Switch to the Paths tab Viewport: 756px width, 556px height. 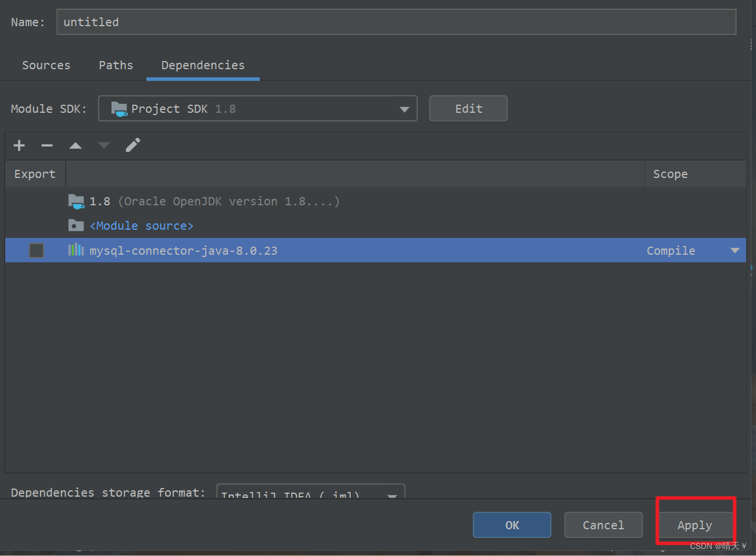(116, 65)
